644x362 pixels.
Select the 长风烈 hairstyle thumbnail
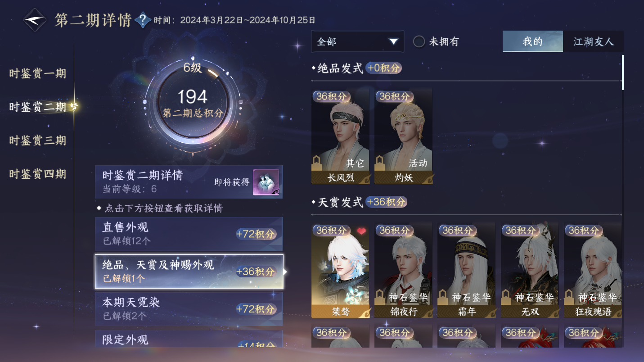340,136
